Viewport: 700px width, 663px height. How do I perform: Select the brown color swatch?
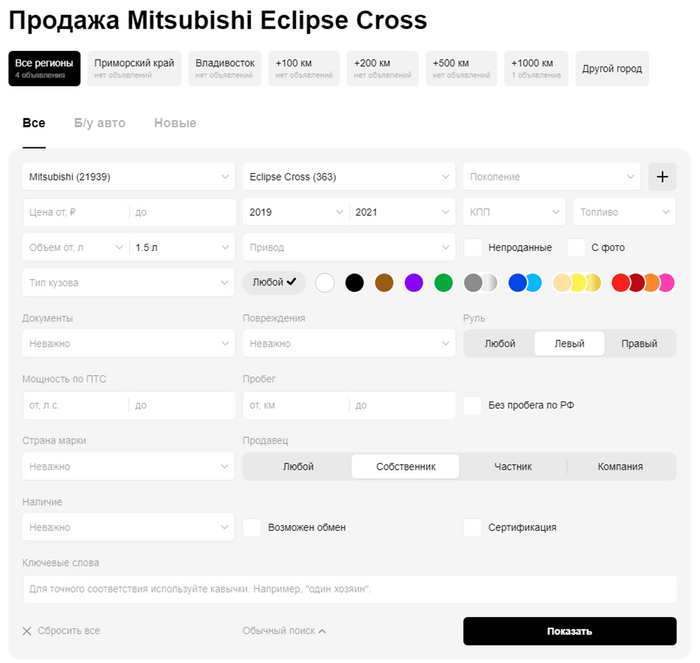pyautogui.click(x=384, y=283)
